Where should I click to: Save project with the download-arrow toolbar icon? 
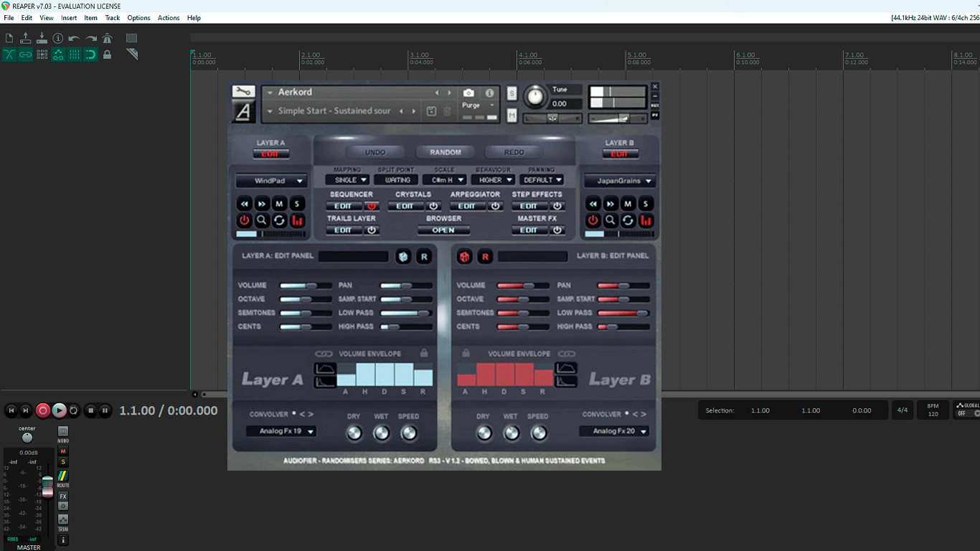pos(42,38)
